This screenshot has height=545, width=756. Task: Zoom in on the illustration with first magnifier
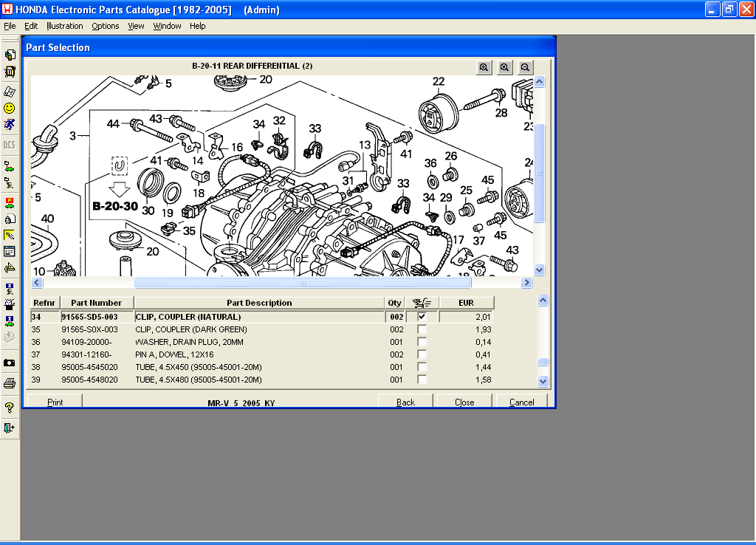coord(484,67)
